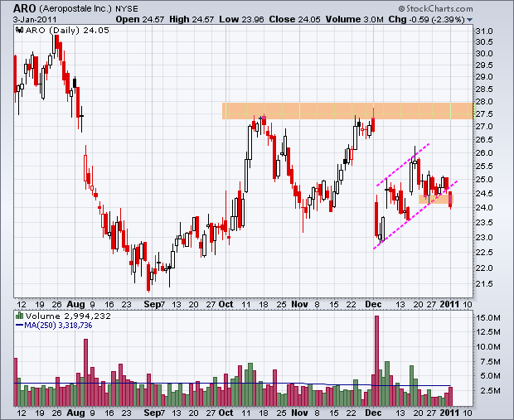
Task: Click the 24.0 price axis label
Action: click(484, 208)
